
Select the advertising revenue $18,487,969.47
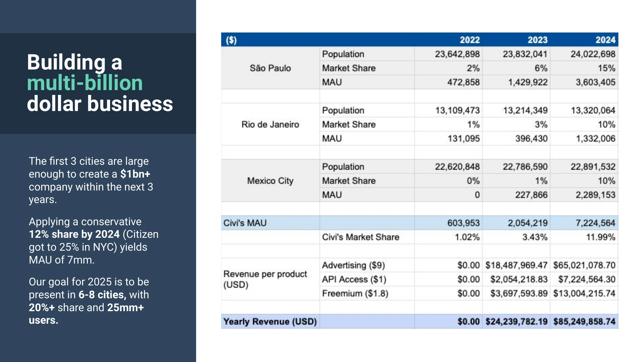[516, 265]
